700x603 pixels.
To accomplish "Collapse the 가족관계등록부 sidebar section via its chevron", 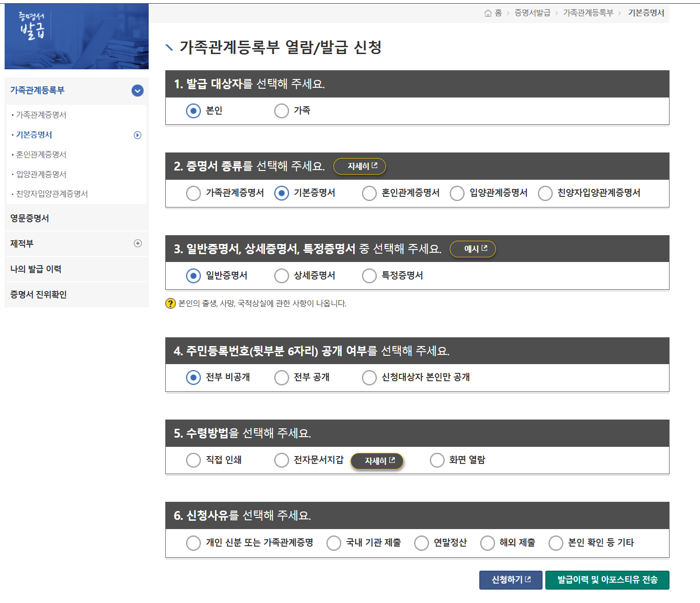I will pyautogui.click(x=137, y=91).
